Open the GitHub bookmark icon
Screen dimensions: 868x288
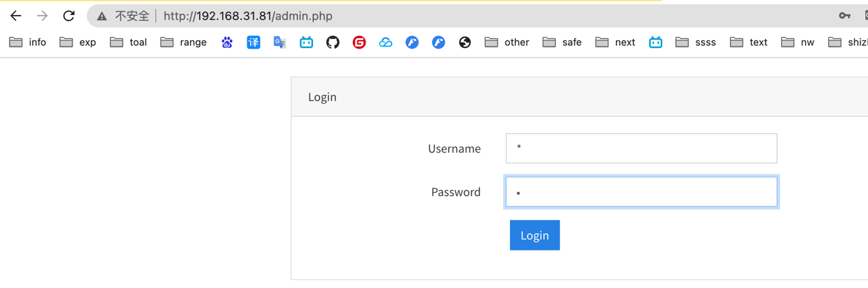point(333,42)
